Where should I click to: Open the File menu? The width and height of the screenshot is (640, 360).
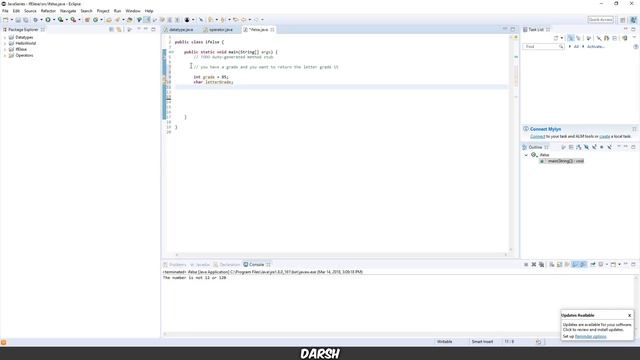5,11
